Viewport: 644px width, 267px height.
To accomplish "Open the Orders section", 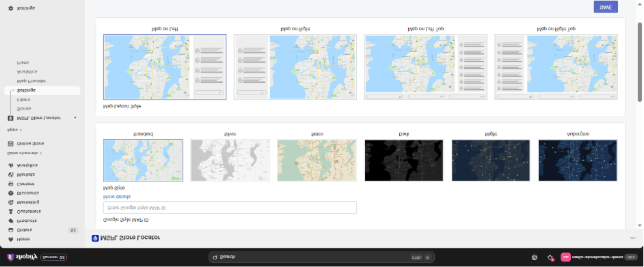I will pos(24,230).
